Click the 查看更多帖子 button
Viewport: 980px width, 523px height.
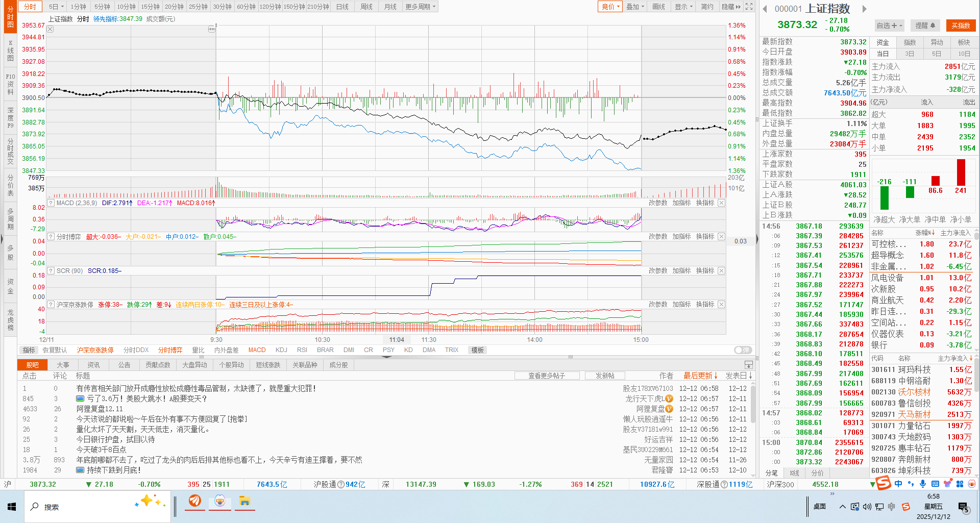click(x=547, y=376)
